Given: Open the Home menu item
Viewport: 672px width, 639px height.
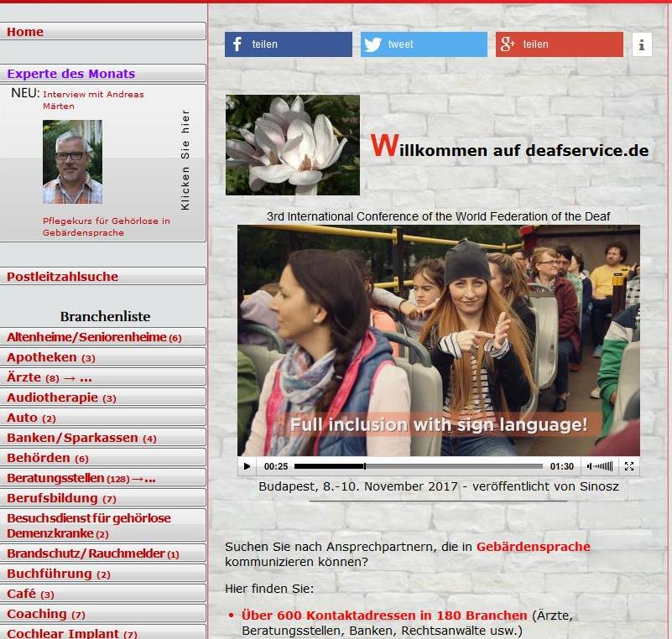Looking at the screenshot, I should (102, 32).
